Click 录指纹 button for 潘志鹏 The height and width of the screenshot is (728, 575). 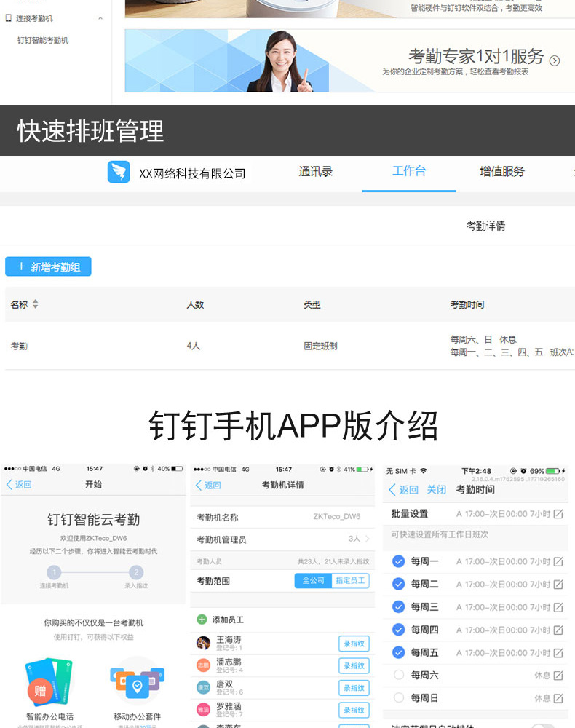click(354, 666)
